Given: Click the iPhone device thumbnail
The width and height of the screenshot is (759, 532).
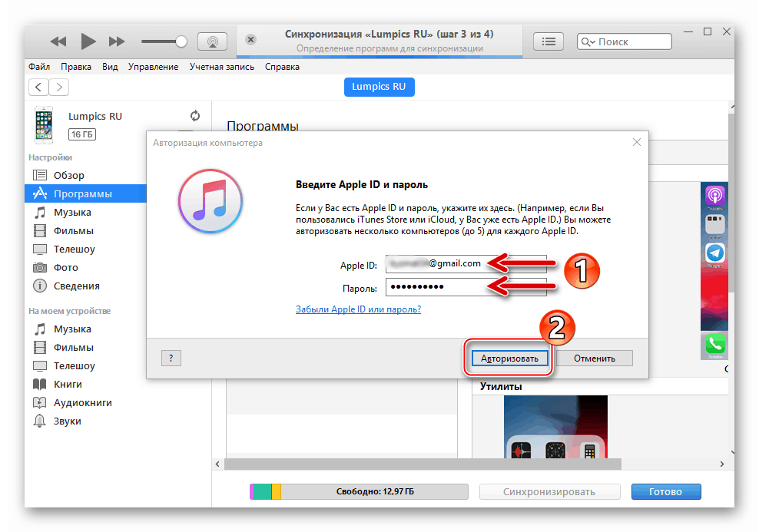Looking at the screenshot, I should click(44, 125).
